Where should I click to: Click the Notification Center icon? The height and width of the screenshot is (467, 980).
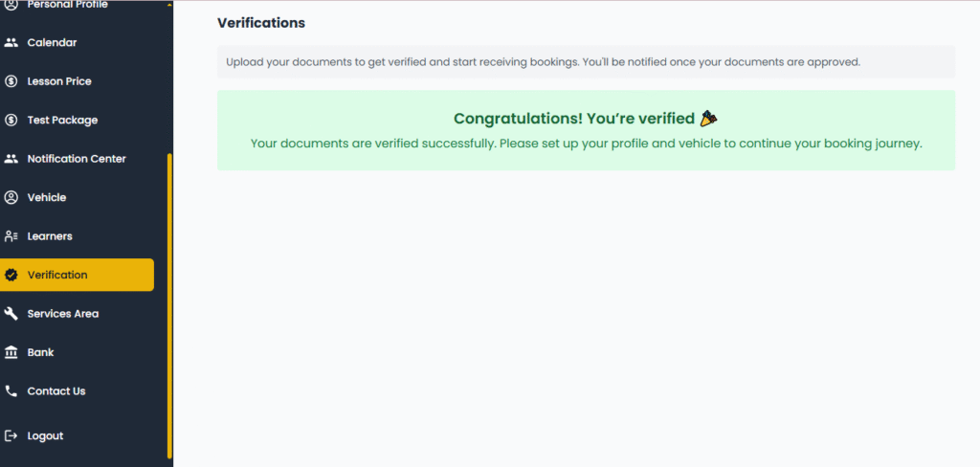coord(11,159)
